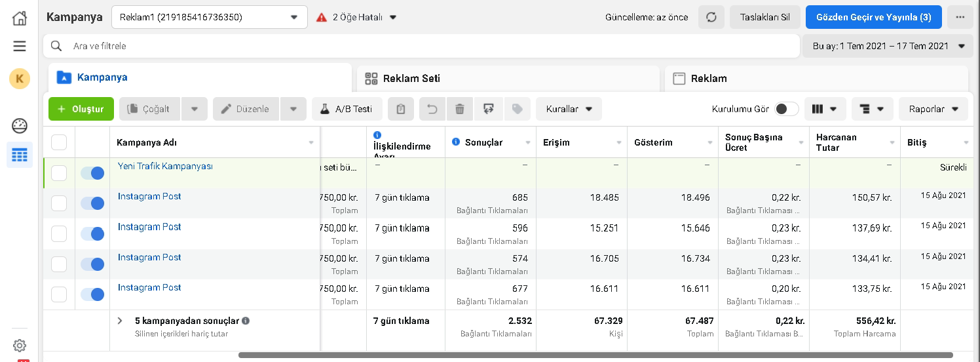Open the home icon in sidebar
The height and width of the screenshot is (362, 980).
coord(20,18)
